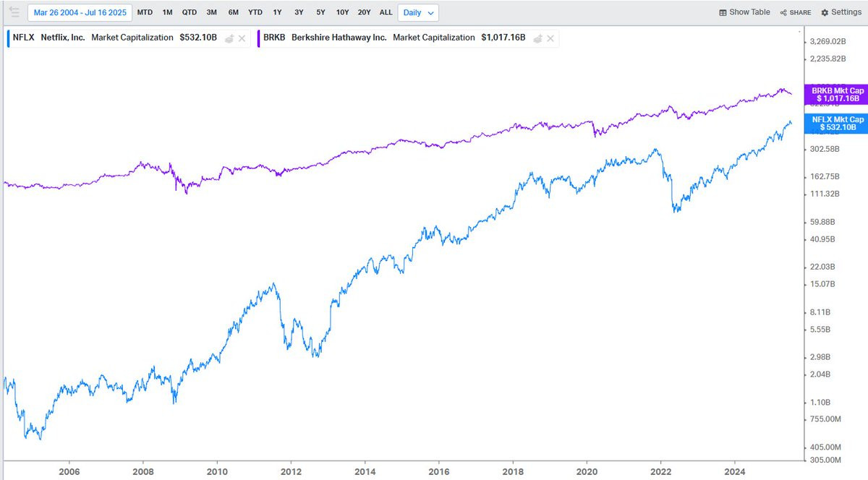This screenshot has width=868, height=480.
Task: Click the SHARE button
Action: pos(795,12)
